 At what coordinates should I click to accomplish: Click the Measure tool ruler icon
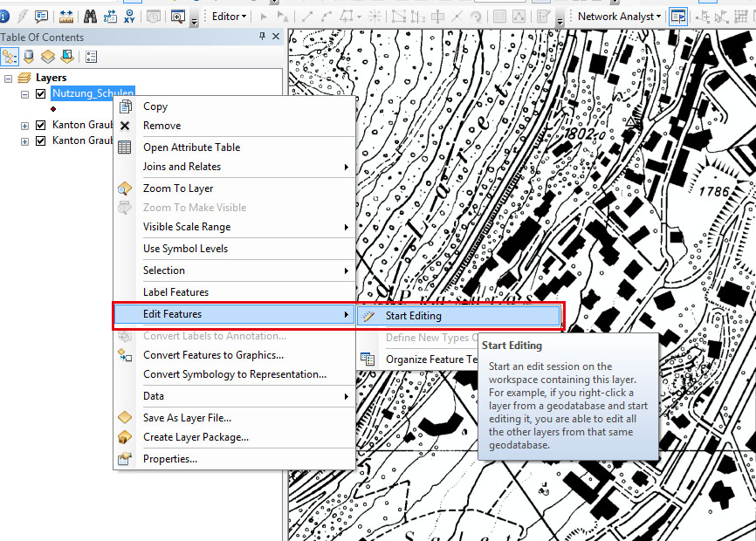click(x=65, y=17)
